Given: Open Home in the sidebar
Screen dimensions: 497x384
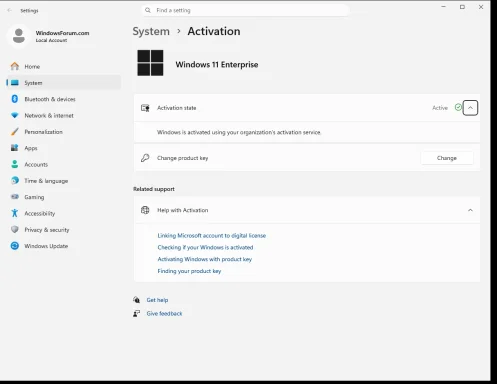Looking at the screenshot, I should coord(63,66).
